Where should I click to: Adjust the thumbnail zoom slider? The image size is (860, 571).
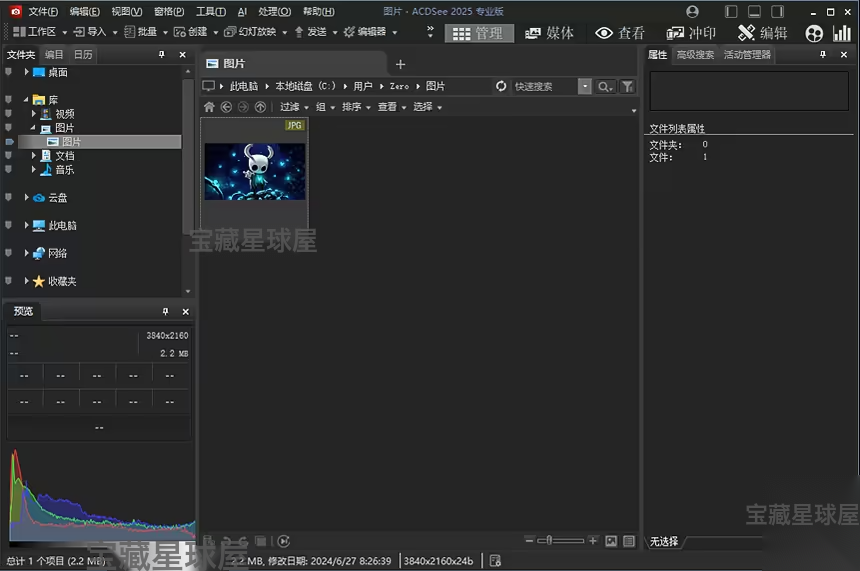point(561,541)
